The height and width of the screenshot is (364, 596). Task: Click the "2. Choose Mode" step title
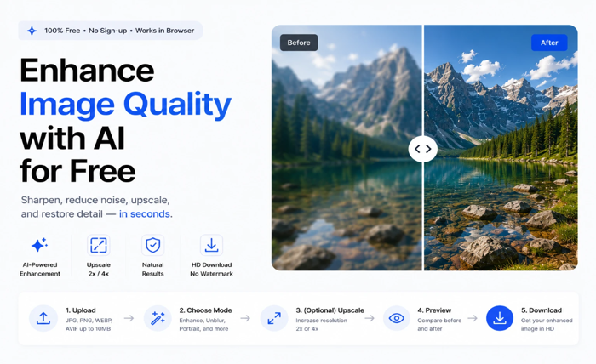(206, 310)
